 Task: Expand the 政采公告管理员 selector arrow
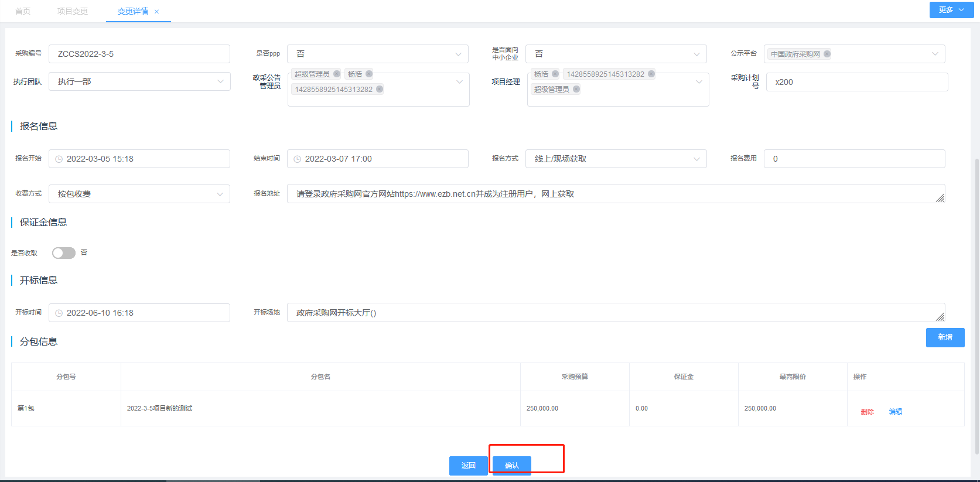click(x=459, y=82)
